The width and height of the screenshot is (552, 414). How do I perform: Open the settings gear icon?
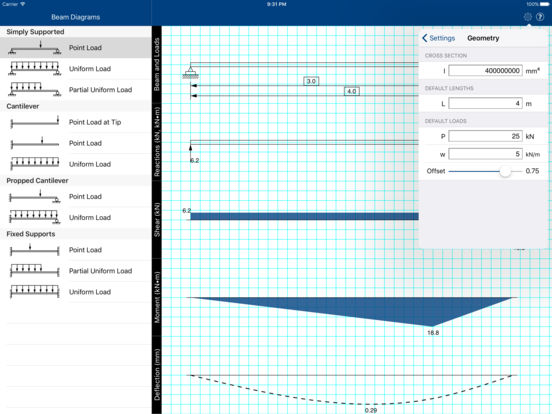pyautogui.click(x=527, y=17)
